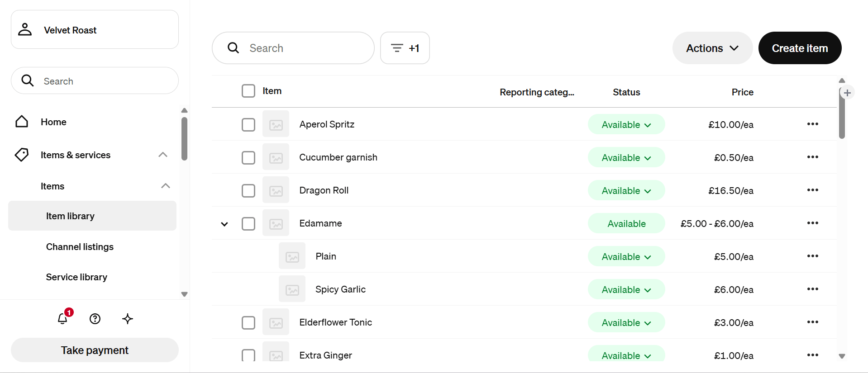This screenshot has width=868, height=373.
Task: Select the Elderflower Tonic checkbox
Action: [x=248, y=322]
